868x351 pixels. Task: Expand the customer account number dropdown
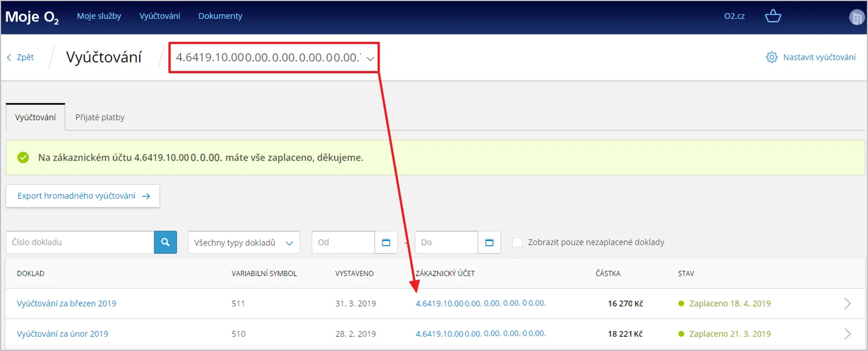[370, 58]
